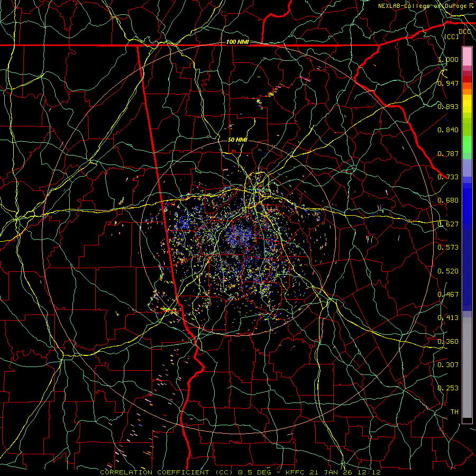Click the 0.413 legend value

pos(448,318)
